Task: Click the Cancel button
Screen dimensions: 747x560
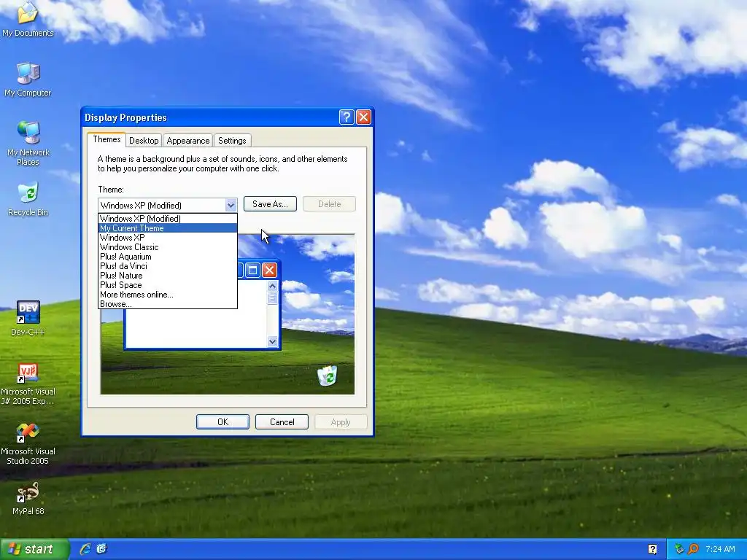Action: [x=282, y=422]
